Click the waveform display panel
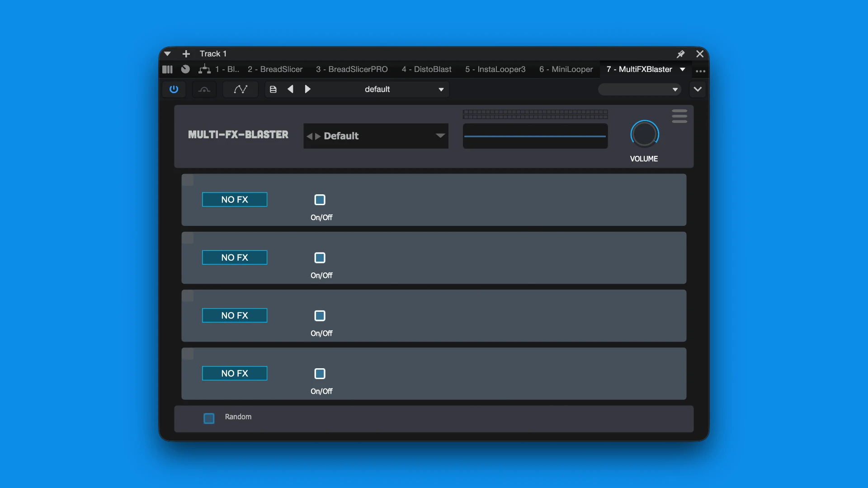 point(535,136)
